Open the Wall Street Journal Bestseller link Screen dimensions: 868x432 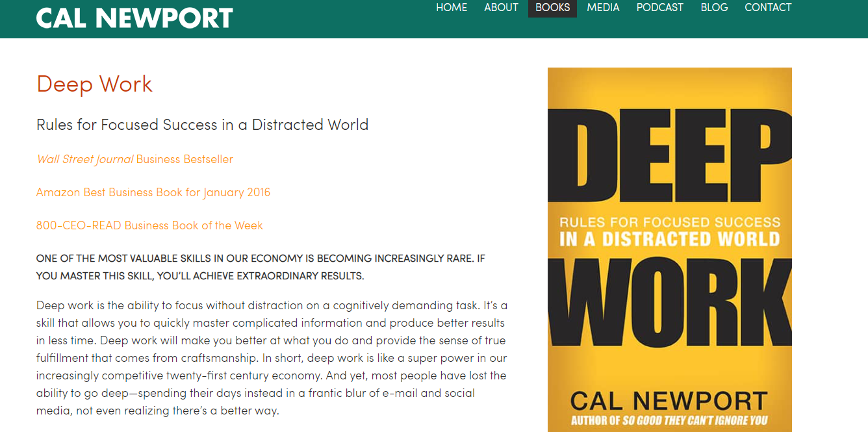pos(134,159)
